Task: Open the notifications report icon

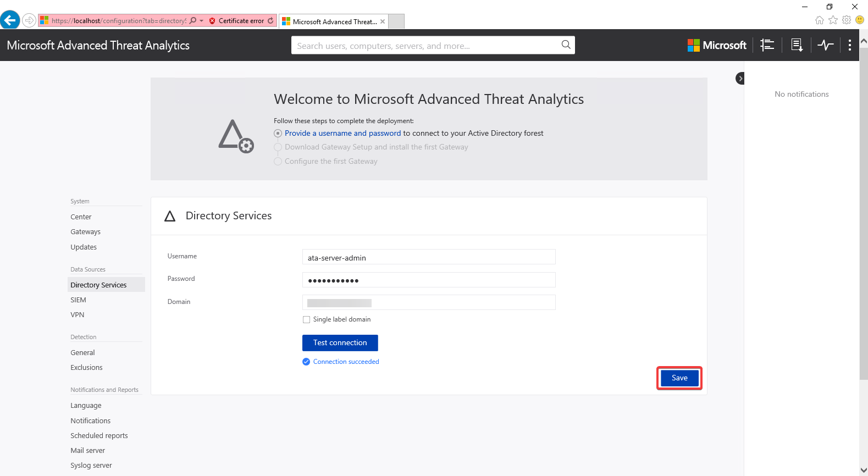Action: point(797,45)
